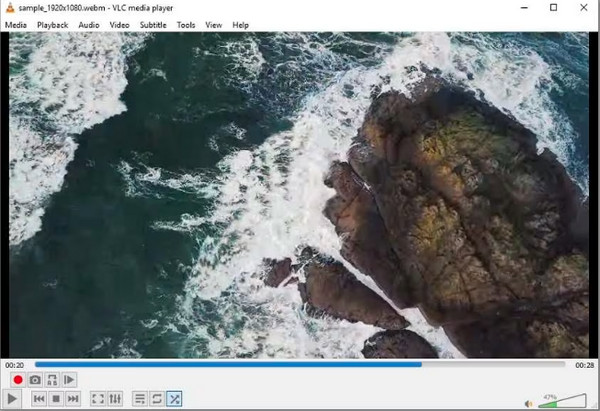
Task: Open the Video menu
Action: pos(119,25)
